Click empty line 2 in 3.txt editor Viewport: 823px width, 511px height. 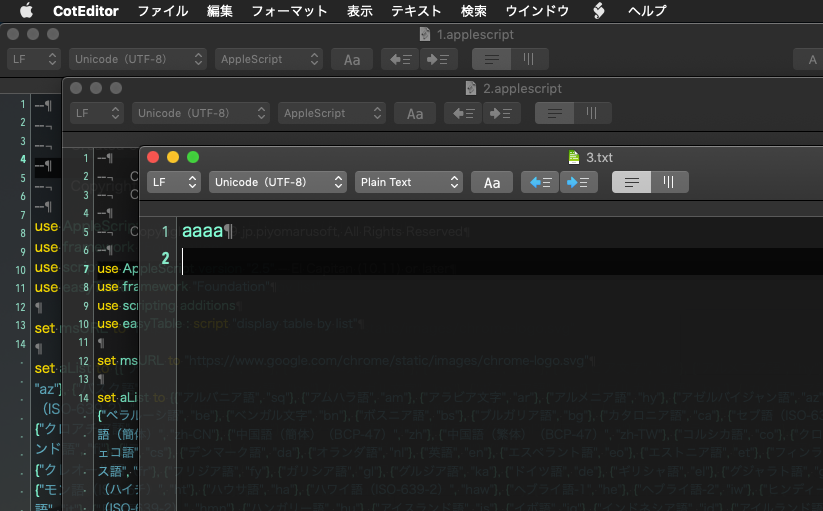tap(500, 261)
